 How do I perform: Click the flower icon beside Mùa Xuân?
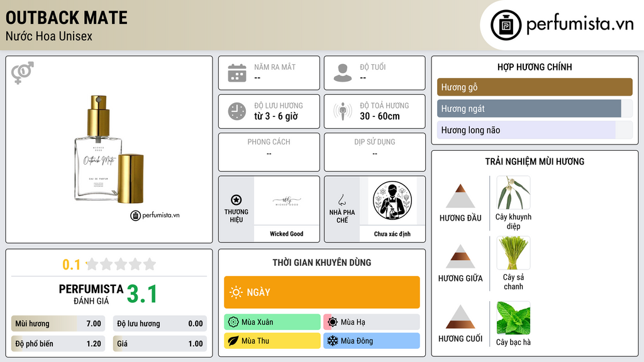coord(233,322)
